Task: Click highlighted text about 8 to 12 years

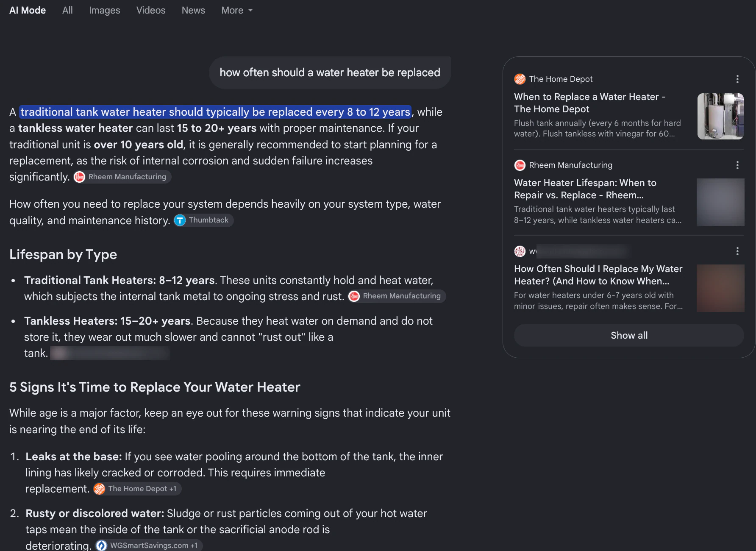Action: [x=215, y=112]
